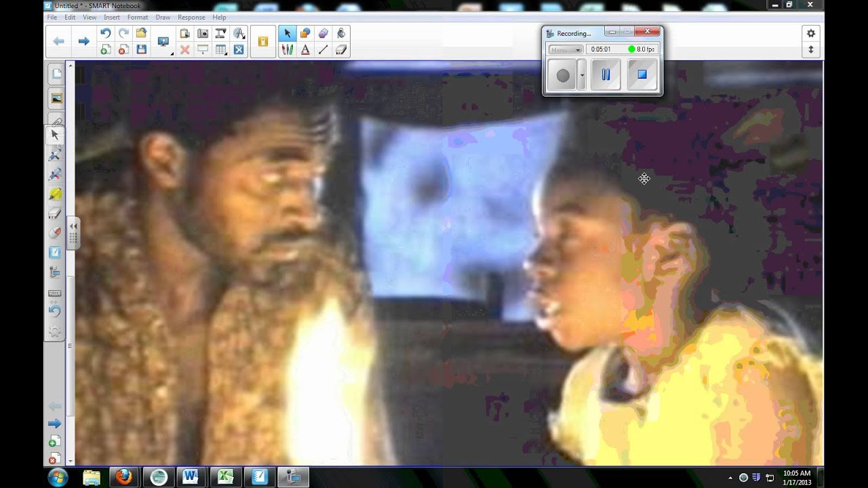Select the eraser in the side floating toolbar
The height and width of the screenshot is (488, 868).
[x=55, y=213]
